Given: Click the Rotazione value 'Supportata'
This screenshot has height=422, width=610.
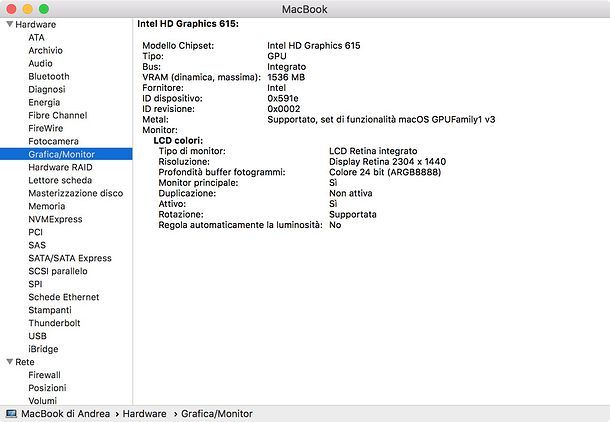Looking at the screenshot, I should (x=353, y=215).
